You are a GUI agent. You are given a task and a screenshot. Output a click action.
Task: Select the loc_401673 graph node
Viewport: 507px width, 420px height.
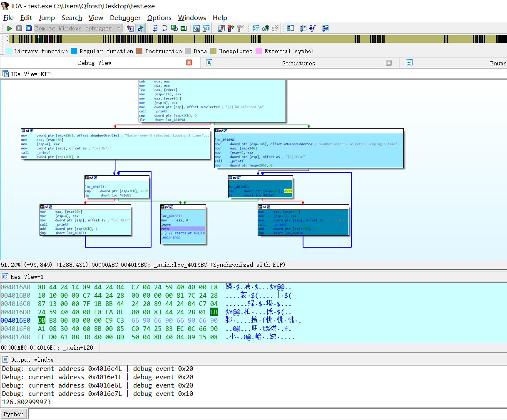pos(117,186)
